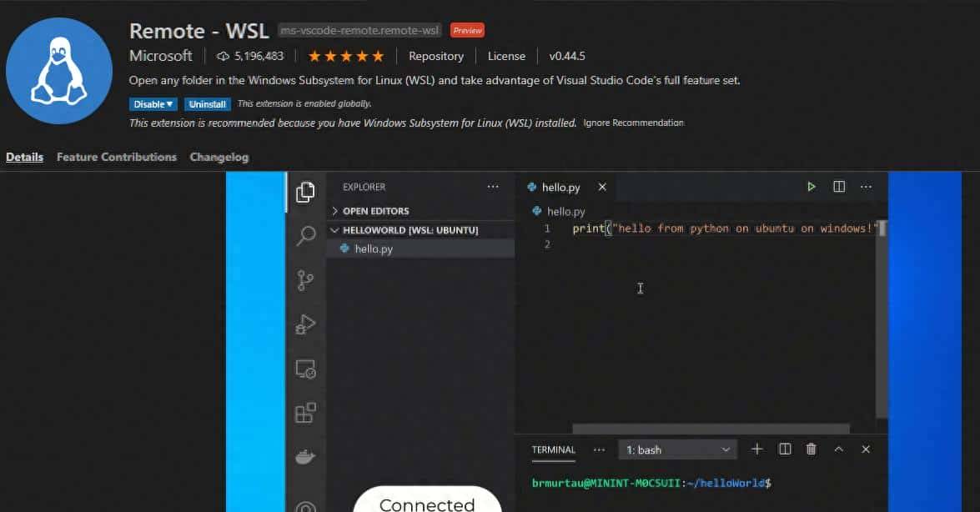Open Docker whale icon in activity bar
This screenshot has width=980, height=512.
(x=305, y=457)
